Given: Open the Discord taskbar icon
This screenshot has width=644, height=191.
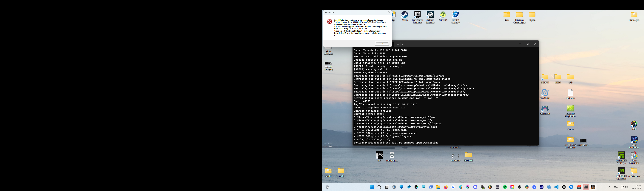Looking at the screenshot, I should pos(475,187).
